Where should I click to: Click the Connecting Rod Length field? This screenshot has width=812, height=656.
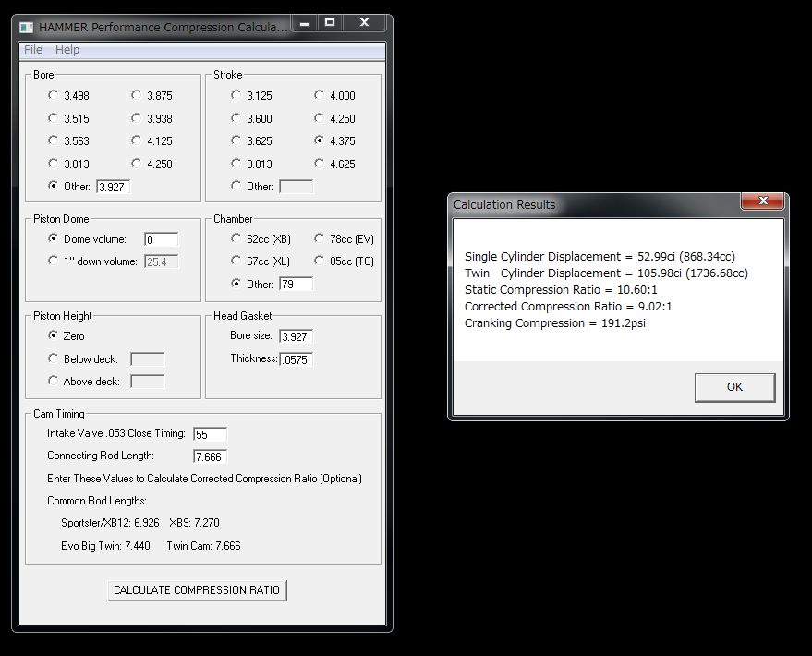[x=210, y=456]
